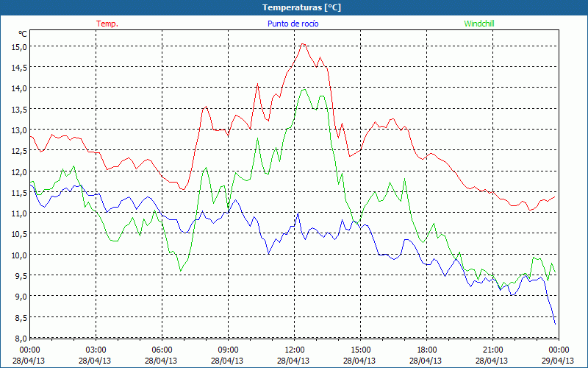Image resolution: width=588 pixels, height=368 pixels.
Task: Select the blue 'Punto de rocío' legend label
Action: point(293,24)
